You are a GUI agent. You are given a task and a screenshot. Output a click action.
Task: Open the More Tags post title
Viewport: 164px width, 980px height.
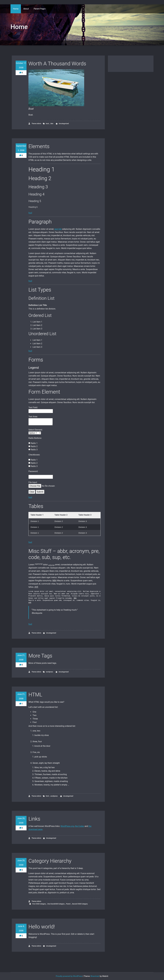(x=40, y=656)
